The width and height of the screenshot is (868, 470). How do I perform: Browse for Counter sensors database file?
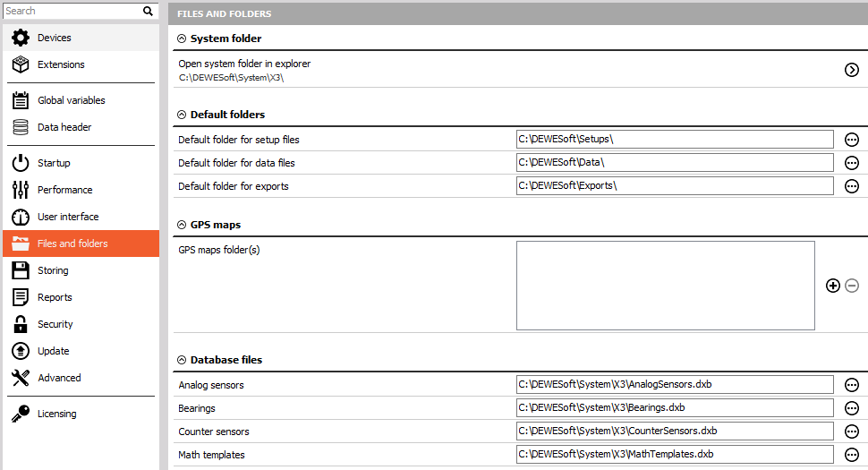(x=851, y=432)
